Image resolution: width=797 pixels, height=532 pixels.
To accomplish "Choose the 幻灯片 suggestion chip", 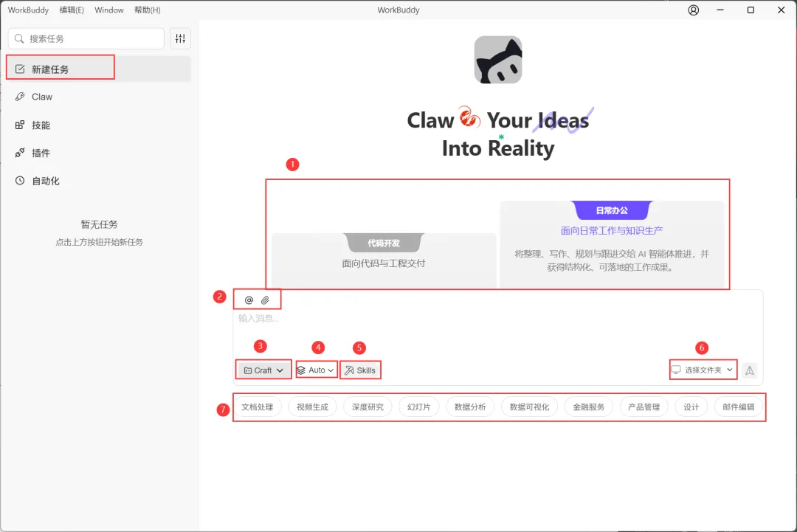I will [419, 407].
